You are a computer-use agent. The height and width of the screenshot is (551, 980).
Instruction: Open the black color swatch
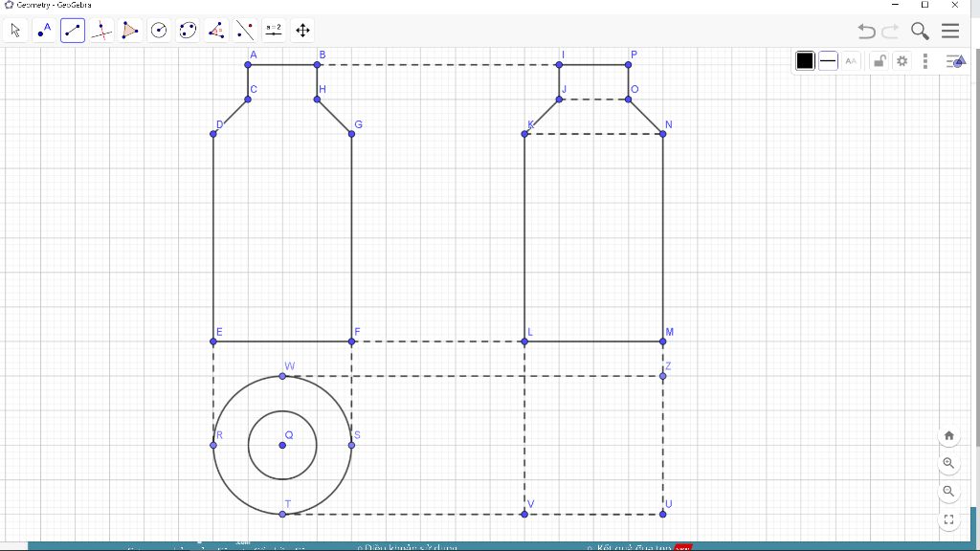coord(805,60)
